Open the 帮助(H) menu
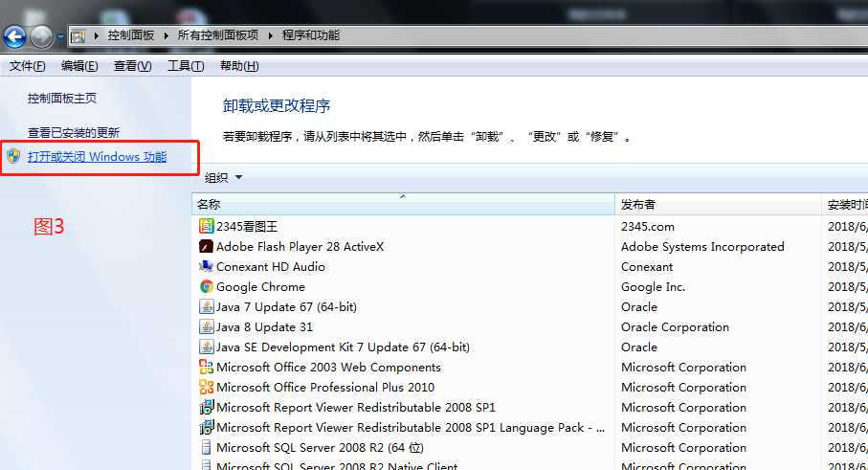The height and width of the screenshot is (470, 868). (239, 66)
